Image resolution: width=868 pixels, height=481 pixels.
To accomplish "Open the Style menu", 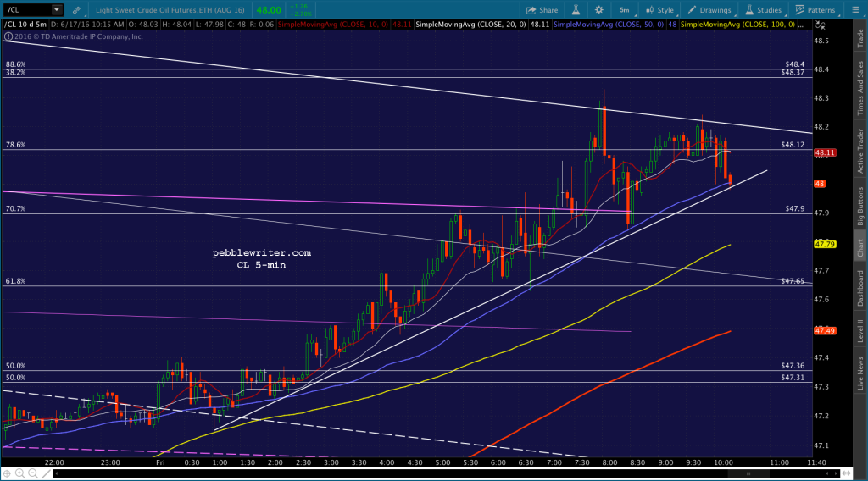I will (659, 10).
